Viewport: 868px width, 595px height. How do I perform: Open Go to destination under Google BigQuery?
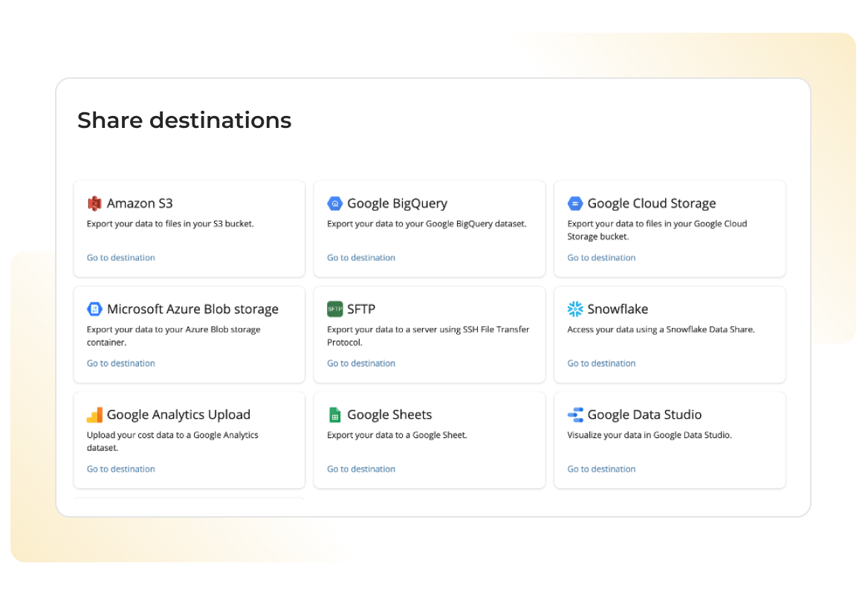[361, 257]
